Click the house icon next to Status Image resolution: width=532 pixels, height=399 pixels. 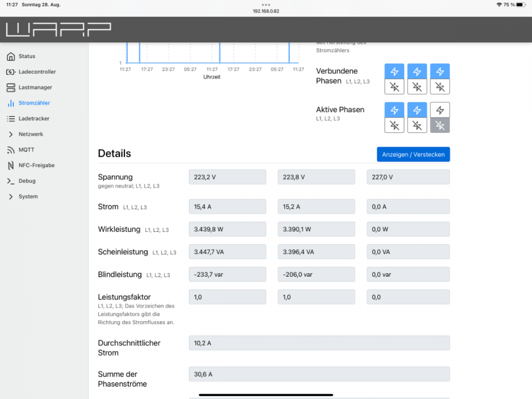[11, 56]
